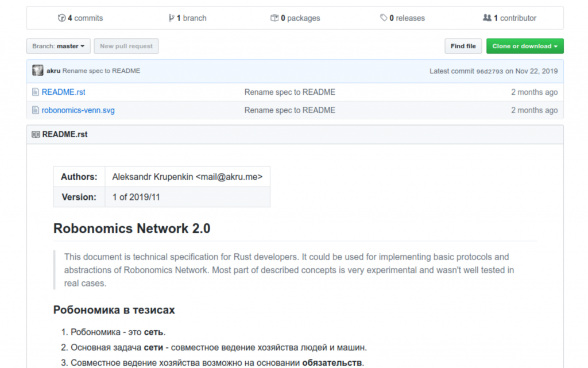588x368 pixels.
Task: Click the file icon beside README.rst
Action: tap(36, 92)
